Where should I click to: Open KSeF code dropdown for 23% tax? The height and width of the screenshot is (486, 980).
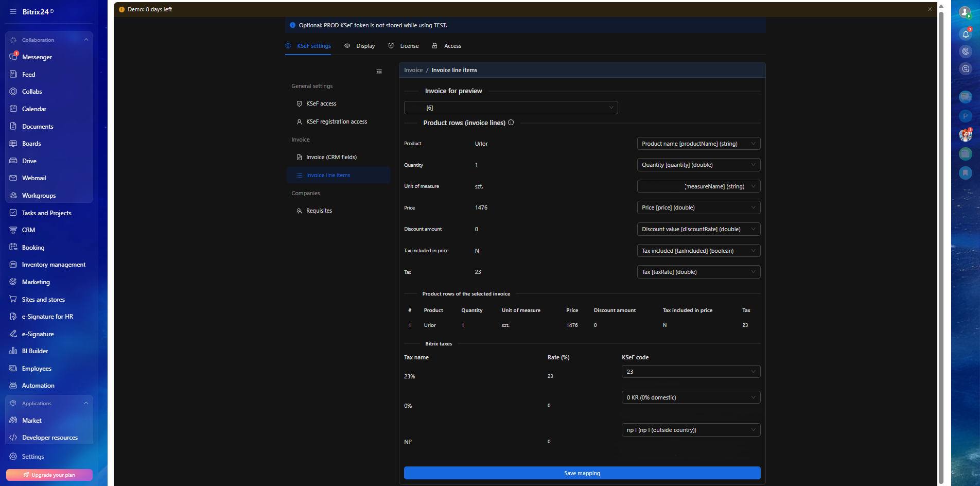tap(691, 372)
